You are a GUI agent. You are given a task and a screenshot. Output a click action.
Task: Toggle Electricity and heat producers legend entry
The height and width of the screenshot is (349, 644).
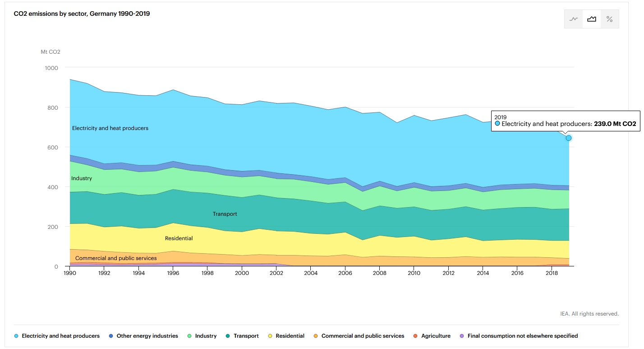(57, 336)
